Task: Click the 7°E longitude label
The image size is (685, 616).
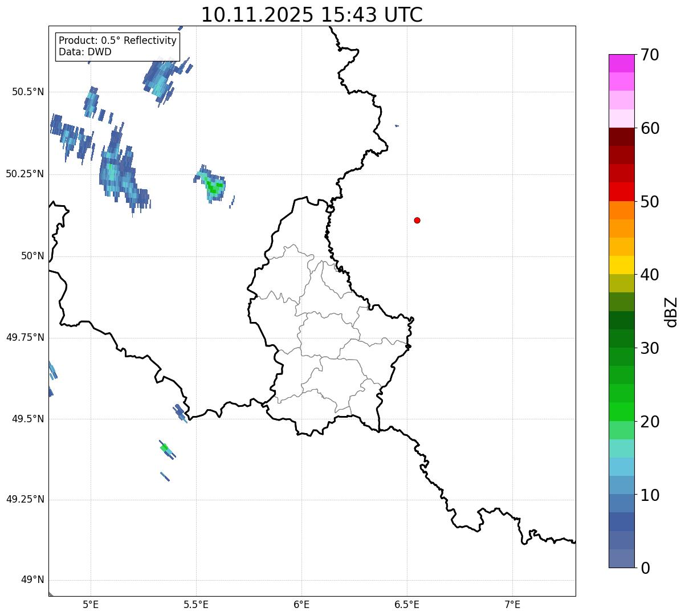Action: click(x=512, y=604)
